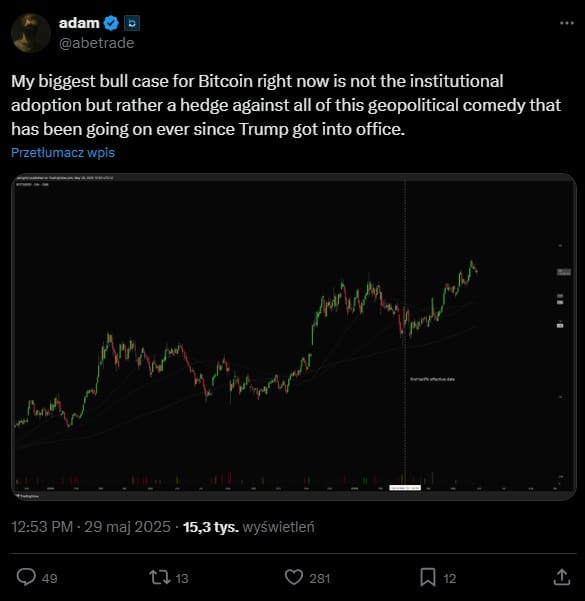This screenshot has width=585, height=601.
Task: Click the blue verified checkmark badge
Action: pyautogui.click(x=112, y=23)
